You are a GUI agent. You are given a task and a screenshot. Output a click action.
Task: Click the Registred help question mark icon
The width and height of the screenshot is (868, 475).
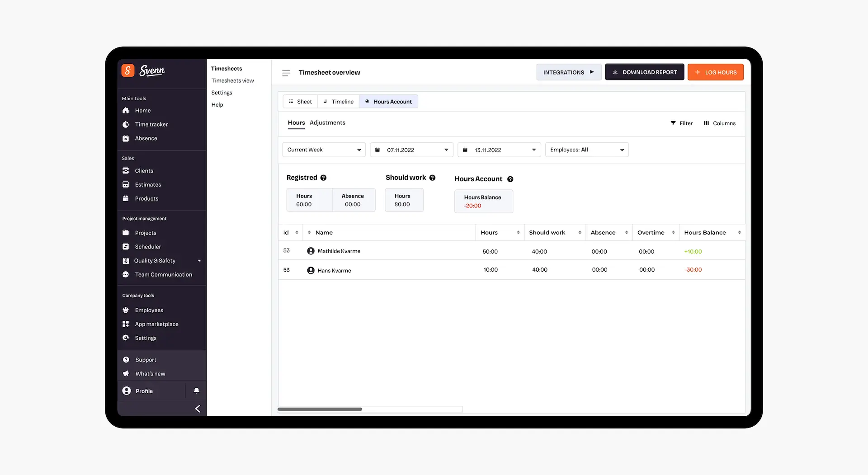[x=323, y=178]
